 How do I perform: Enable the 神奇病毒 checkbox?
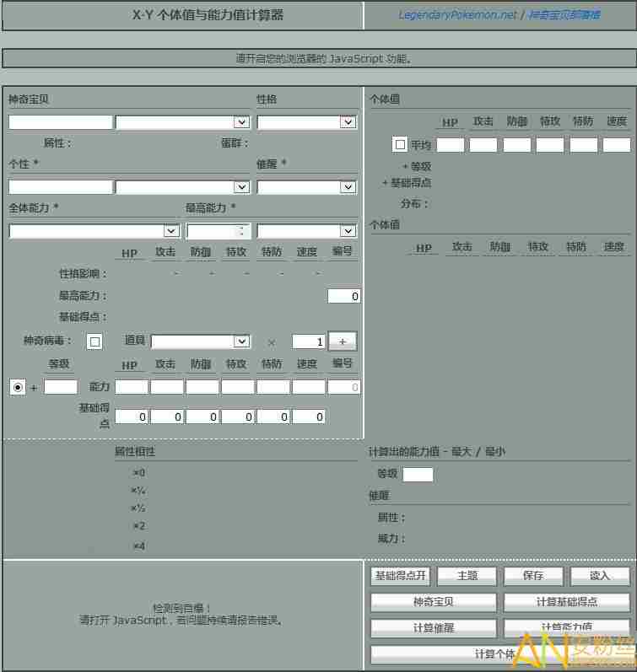pyautogui.click(x=94, y=341)
